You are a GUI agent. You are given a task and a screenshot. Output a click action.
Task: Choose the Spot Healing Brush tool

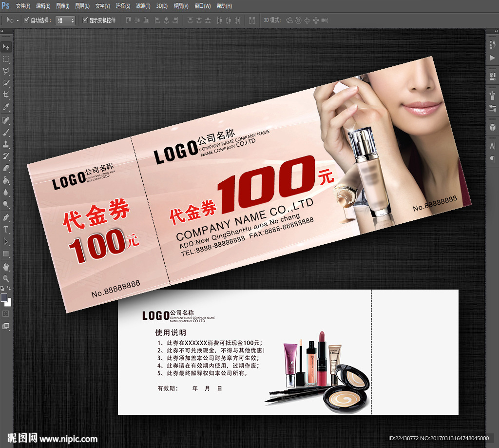click(6, 120)
